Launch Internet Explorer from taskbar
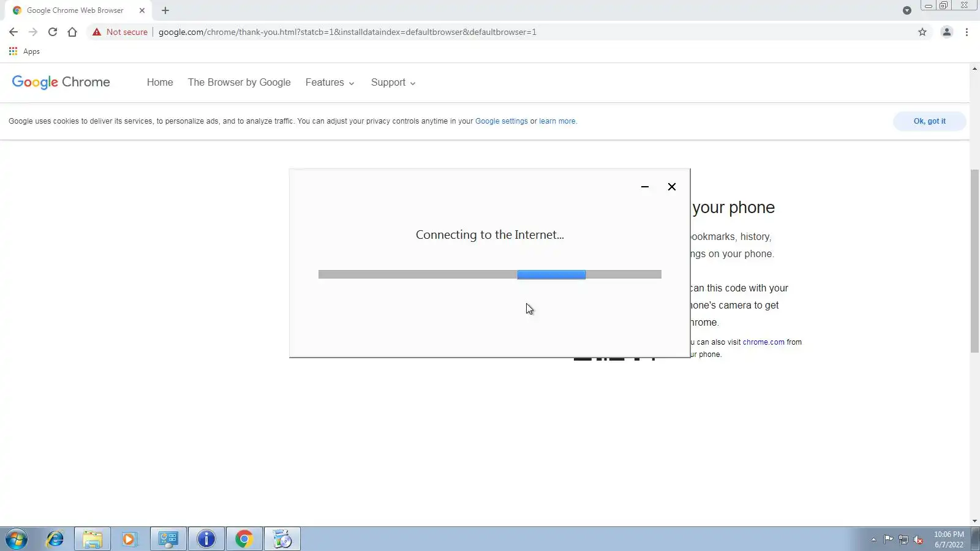This screenshot has height=551, width=980. (55, 539)
